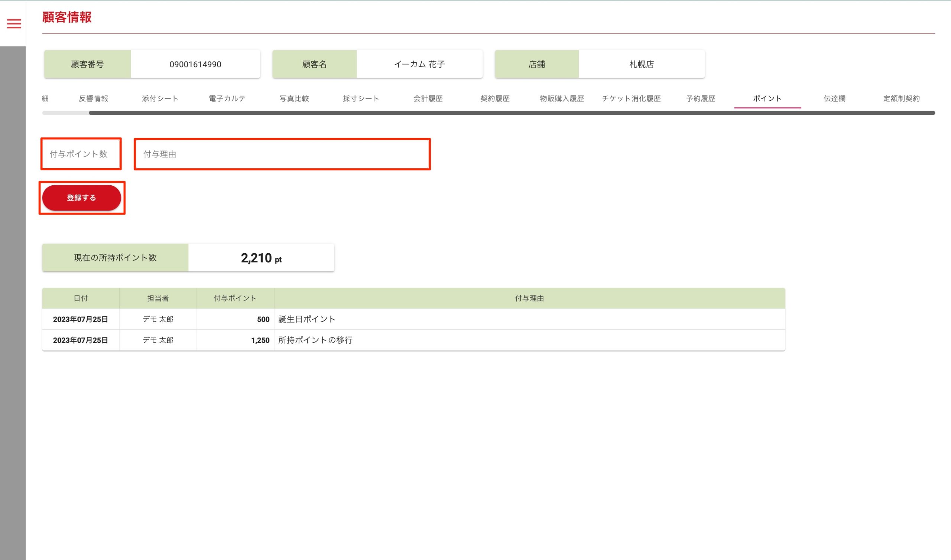The width and height of the screenshot is (951, 560).
Task: Switch to 契約履歴 tab
Action: click(x=495, y=98)
